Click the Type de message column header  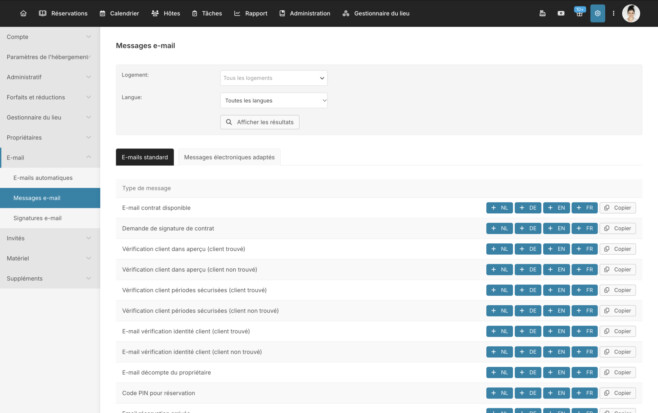[x=146, y=188]
